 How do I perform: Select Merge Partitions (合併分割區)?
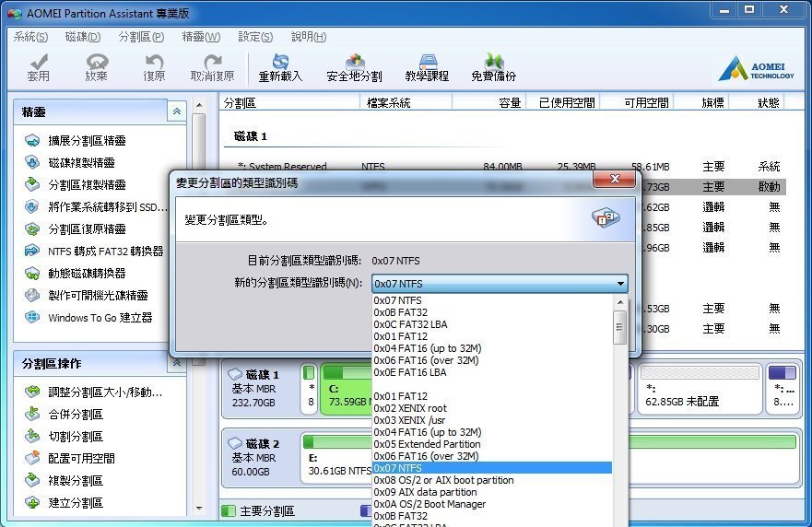click(76, 415)
